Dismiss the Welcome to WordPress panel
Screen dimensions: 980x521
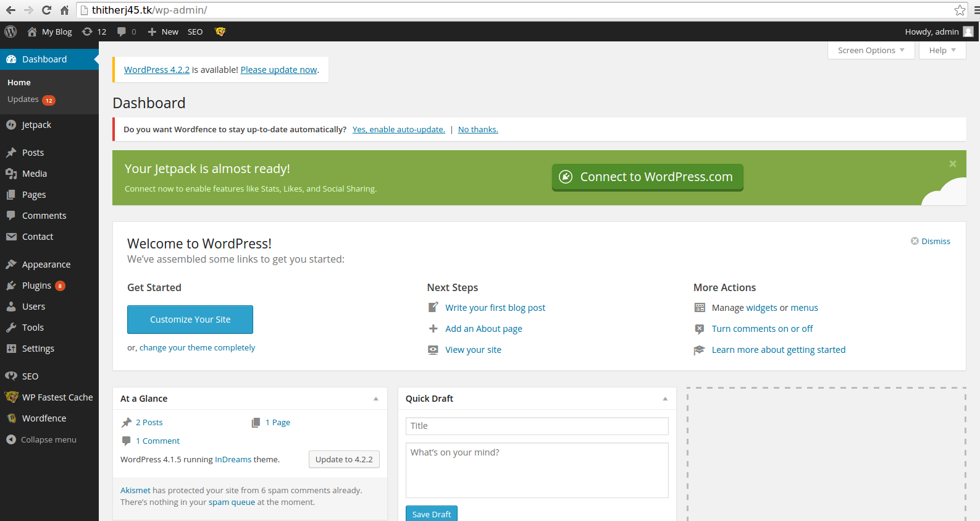click(931, 241)
